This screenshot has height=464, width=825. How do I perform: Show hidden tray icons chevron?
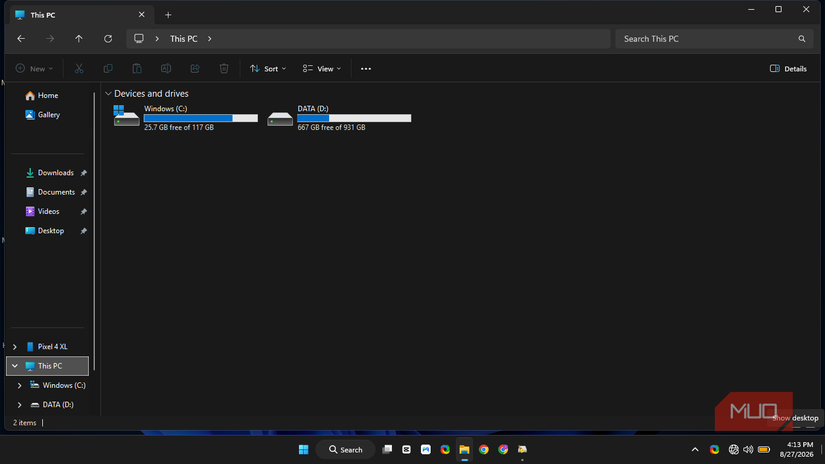click(695, 449)
